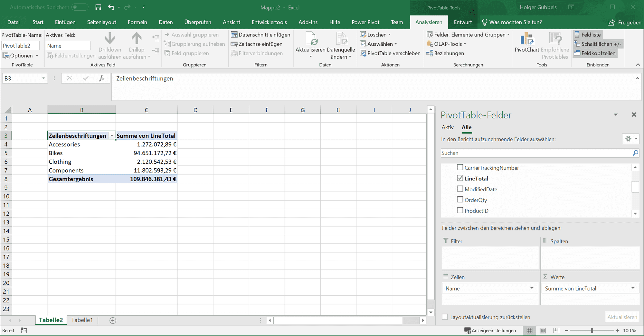Click the Insert Function fx icon
The height and width of the screenshot is (336, 644).
pyautogui.click(x=102, y=78)
